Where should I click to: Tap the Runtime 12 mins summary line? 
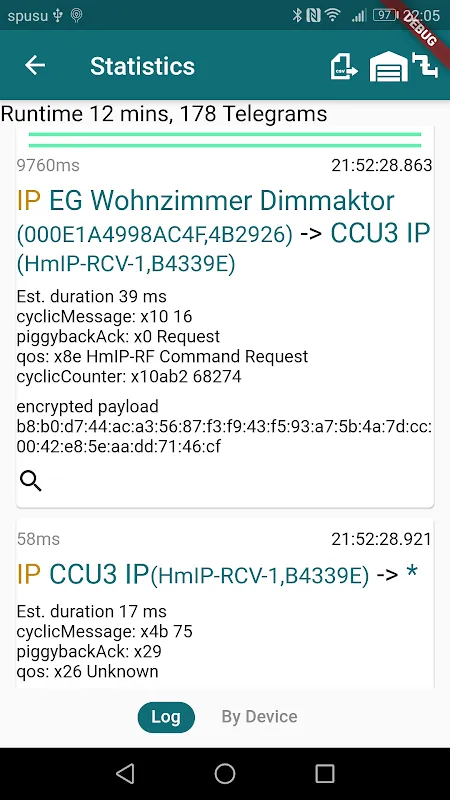point(164,113)
